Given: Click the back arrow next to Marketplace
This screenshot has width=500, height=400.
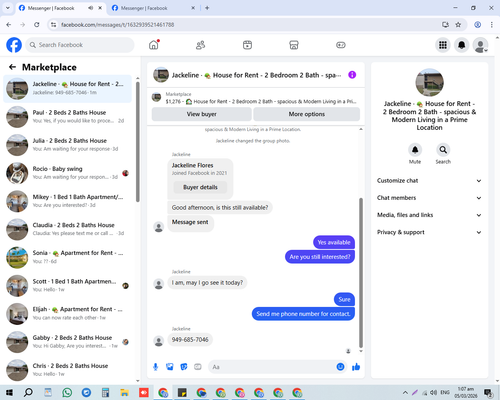Looking at the screenshot, I should tap(12, 67).
